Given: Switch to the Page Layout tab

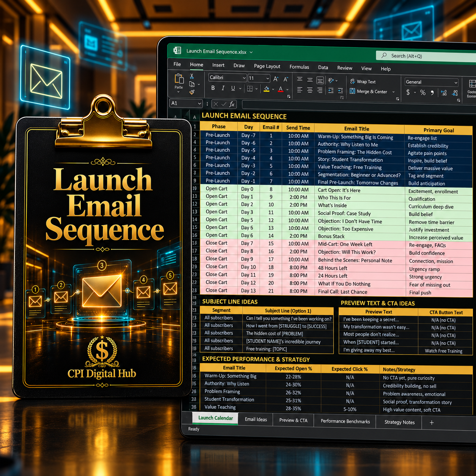Looking at the screenshot, I should 267,66.
